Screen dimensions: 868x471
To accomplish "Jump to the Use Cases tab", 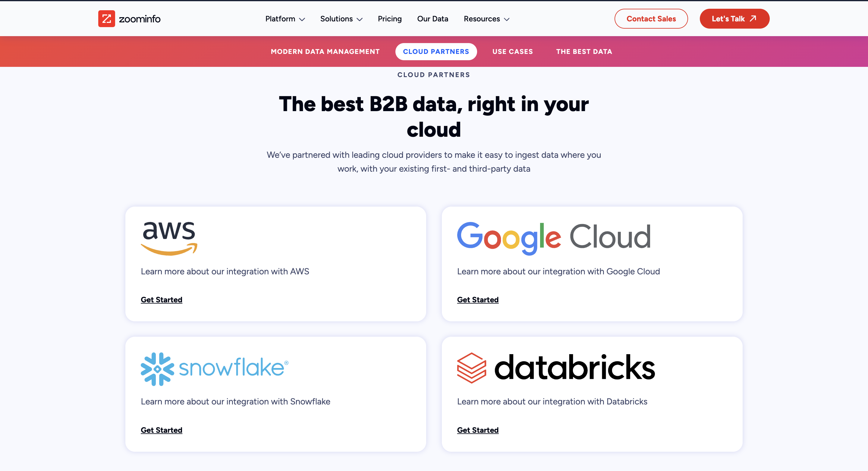I will pos(512,51).
